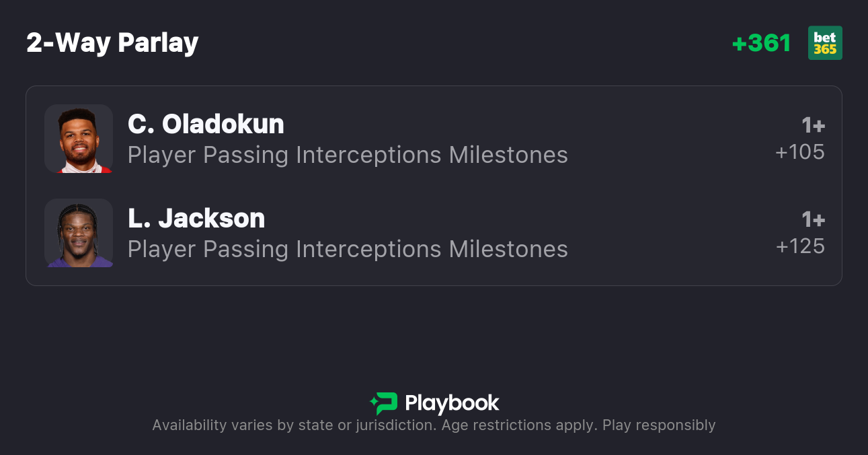Select the 1+ milestone for Jackson
Image resolution: width=868 pixels, height=455 pixels.
coord(813,220)
